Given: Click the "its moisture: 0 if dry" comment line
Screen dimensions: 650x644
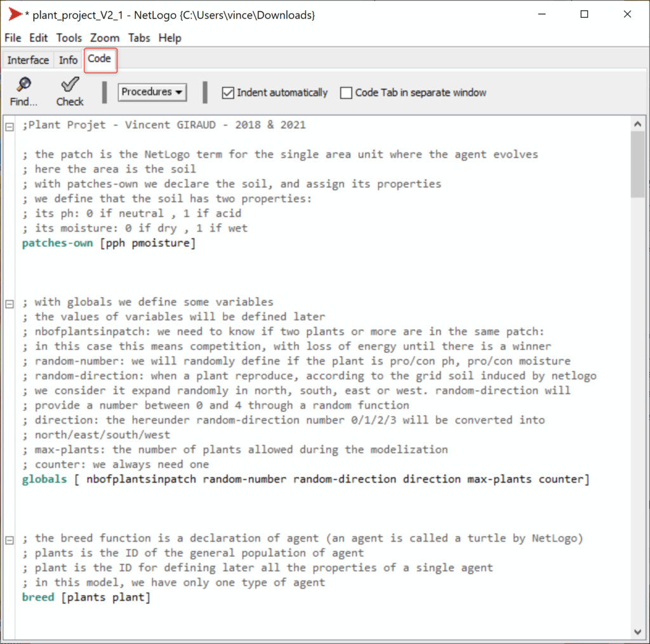Looking at the screenshot, I should [135, 228].
